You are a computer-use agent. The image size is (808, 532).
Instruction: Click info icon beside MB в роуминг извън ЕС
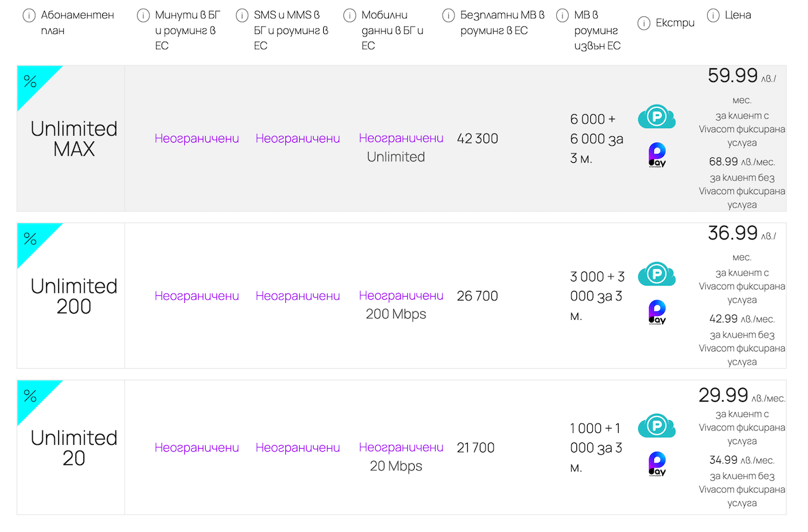pyautogui.click(x=562, y=16)
